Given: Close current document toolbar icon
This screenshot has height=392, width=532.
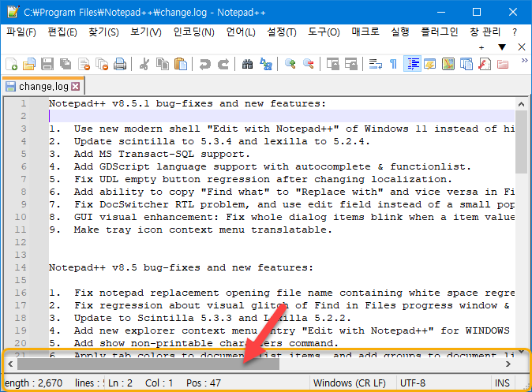Looking at the screenshot, I should point(84,64).
